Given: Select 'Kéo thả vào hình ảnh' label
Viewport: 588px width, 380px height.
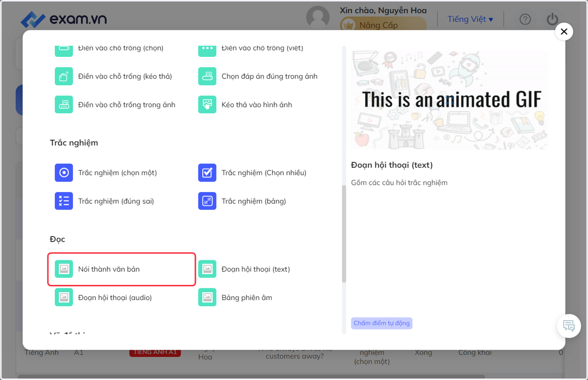Looking at the screenshot, I should 257,104.
